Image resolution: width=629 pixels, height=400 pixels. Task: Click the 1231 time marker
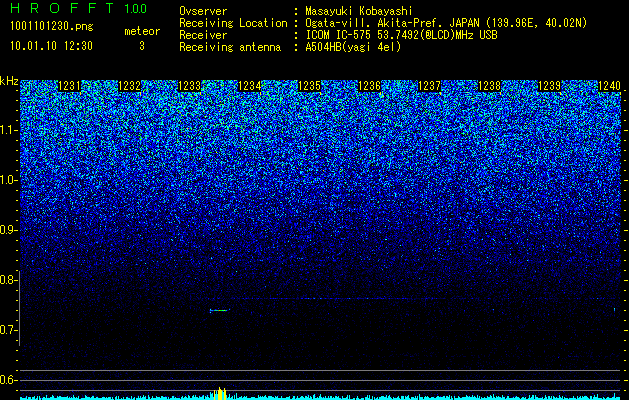click(69, 86)
